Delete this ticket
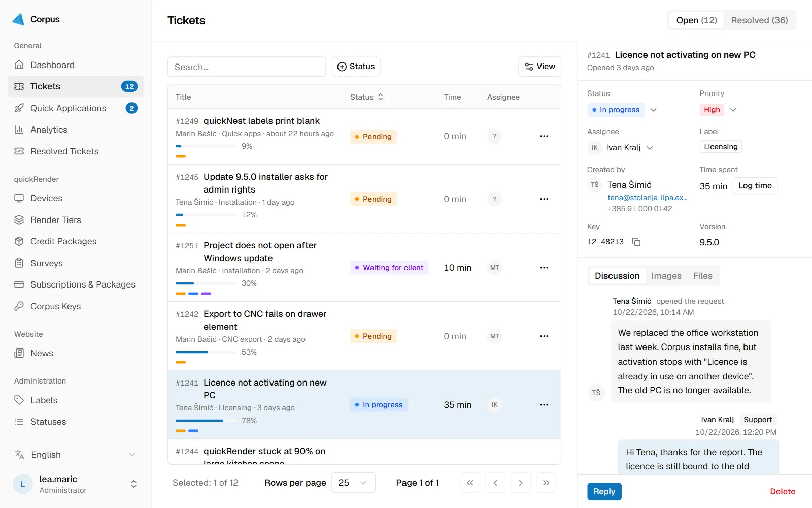 pyautogui.click(x=783, y=491)
